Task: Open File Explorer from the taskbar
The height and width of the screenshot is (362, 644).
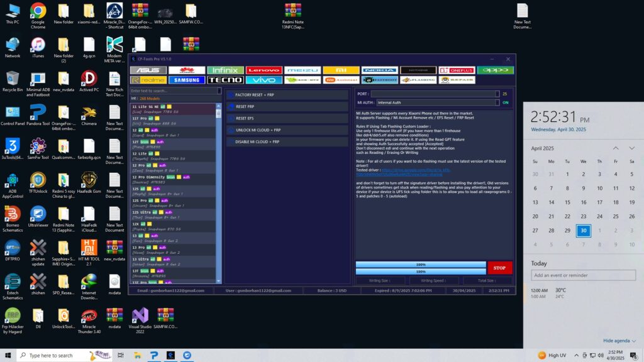Action: (x=137, y=356)
